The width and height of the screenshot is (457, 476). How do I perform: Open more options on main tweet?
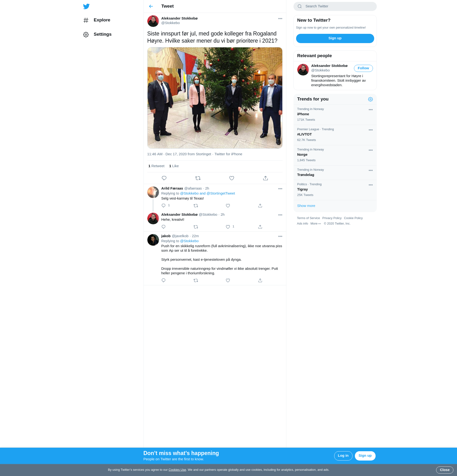[280, 19]
